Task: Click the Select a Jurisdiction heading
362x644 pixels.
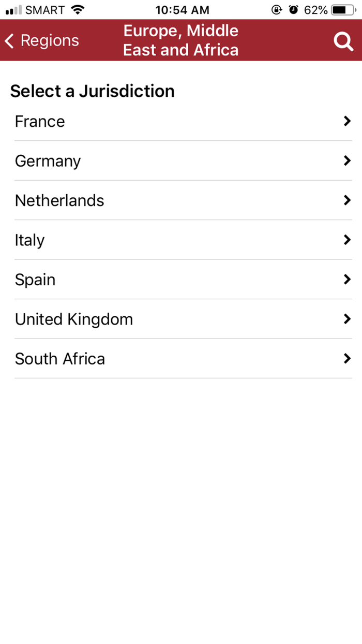Action: [x=93, y=91]
